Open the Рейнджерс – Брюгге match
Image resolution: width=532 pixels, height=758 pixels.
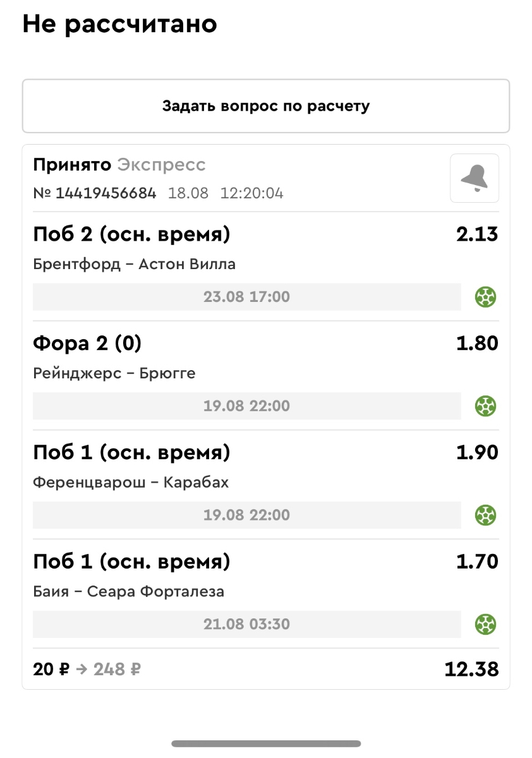[x=114, y=373]
